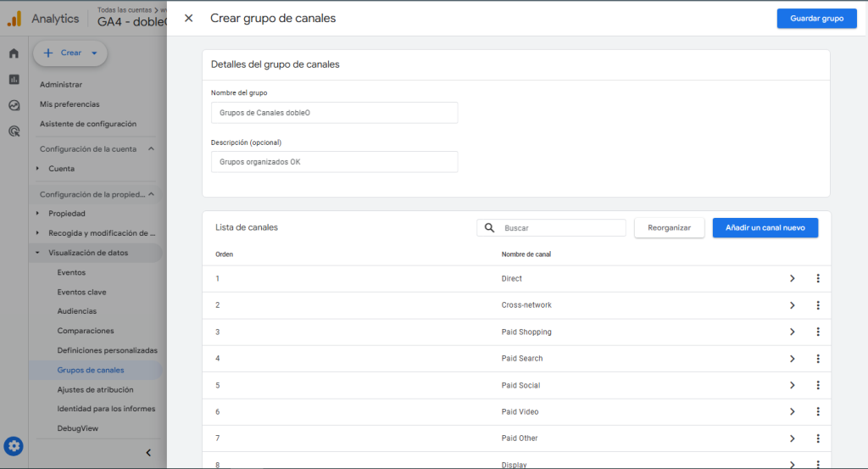Screen dimensions: 868x469
Task: Expand the Paid Shopping channel row arrow
Action: (792, 332)
